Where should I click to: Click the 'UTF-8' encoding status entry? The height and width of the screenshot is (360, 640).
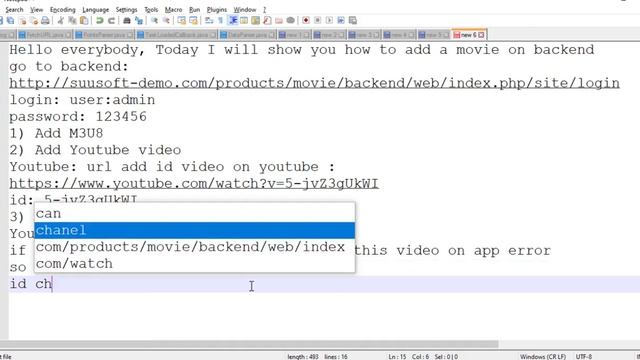(x=584, y=356)
